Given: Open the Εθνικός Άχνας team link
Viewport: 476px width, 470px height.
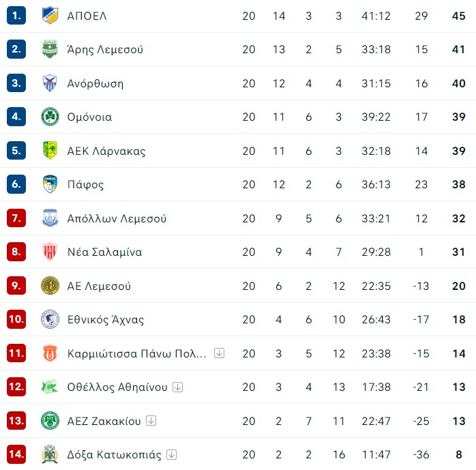Looking at the screenshot, I should tap(106, 319).
